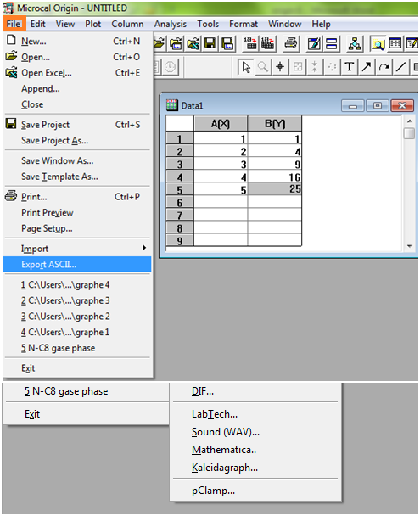The height and width of the screenshot is (516, 420).
Task: Click the Print toolbar icon
Action: (290, 43)
